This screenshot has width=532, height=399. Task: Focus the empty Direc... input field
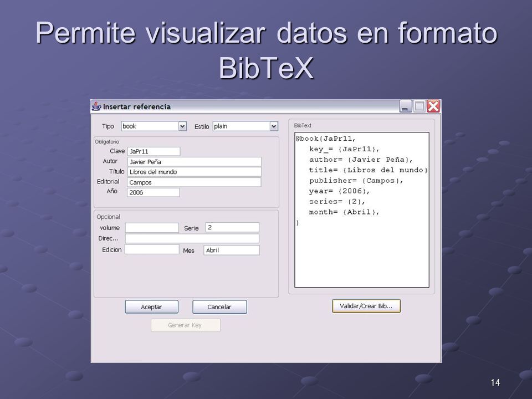(192, 238)
